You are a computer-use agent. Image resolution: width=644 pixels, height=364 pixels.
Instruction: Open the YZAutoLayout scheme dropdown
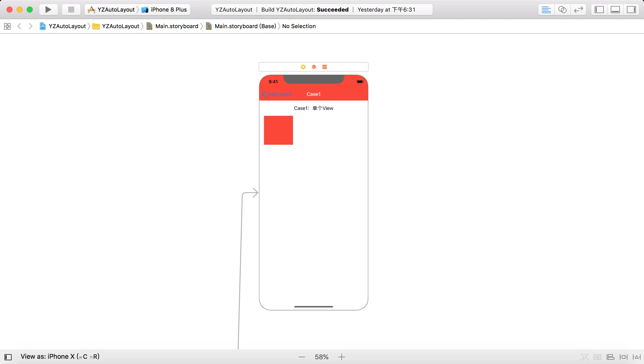point(116,10)
